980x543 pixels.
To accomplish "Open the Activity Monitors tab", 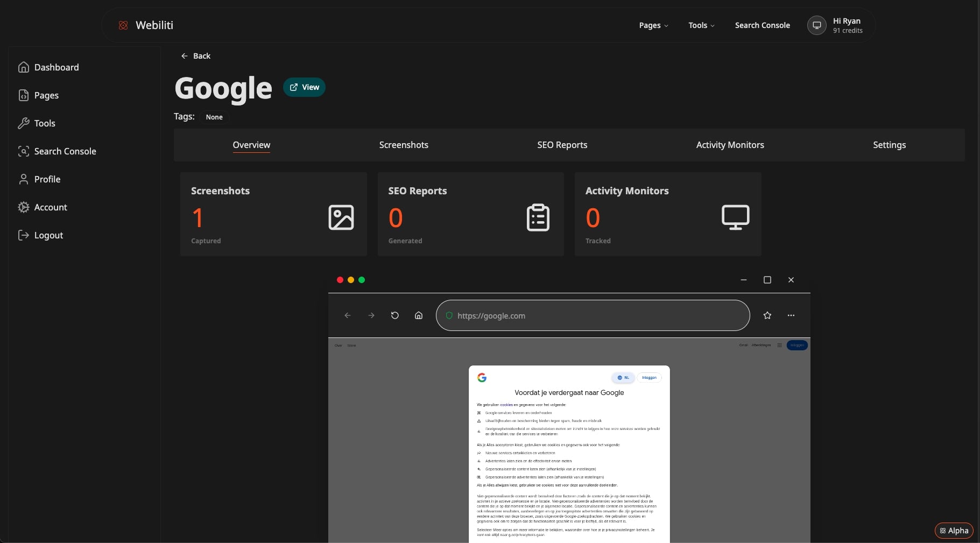I will click(730, 145).
